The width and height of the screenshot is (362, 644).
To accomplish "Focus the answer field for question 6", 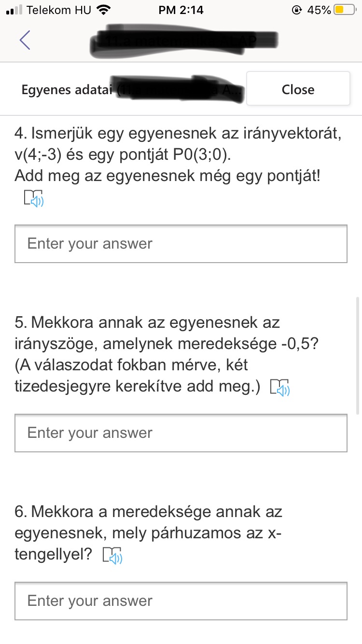I will pos(181,601).
